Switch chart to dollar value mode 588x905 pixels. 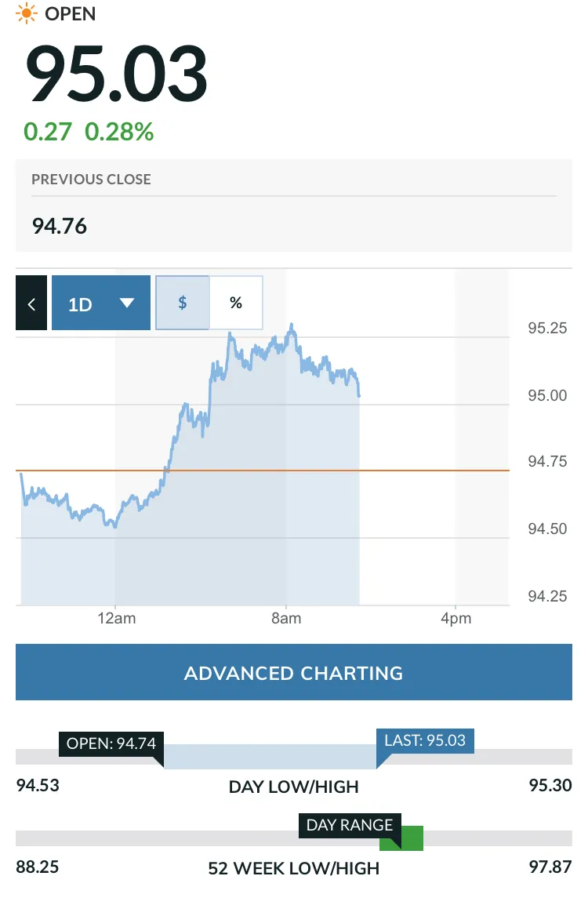[x=183, y=303]
